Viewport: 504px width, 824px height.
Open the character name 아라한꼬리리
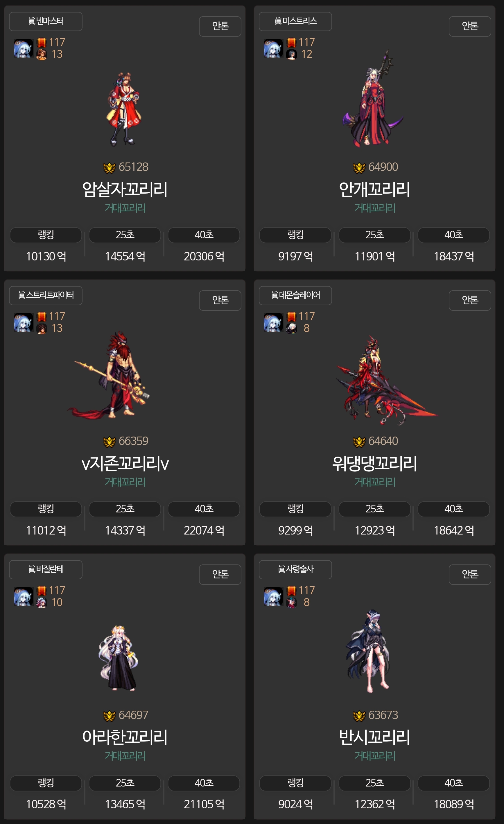point(125,737)
